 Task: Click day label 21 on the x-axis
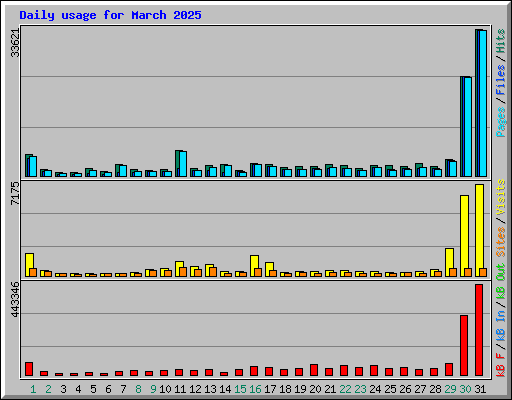pyautogui.click(x=330, y=389)
